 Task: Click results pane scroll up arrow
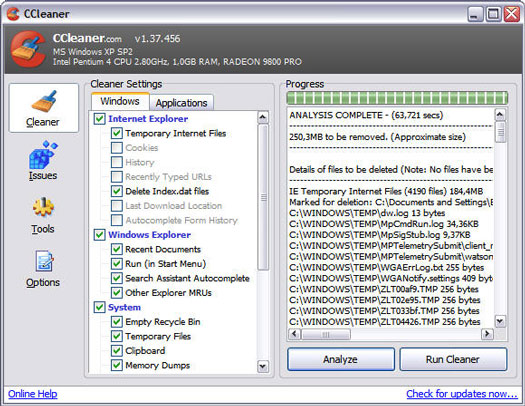(x=500, y=115)
